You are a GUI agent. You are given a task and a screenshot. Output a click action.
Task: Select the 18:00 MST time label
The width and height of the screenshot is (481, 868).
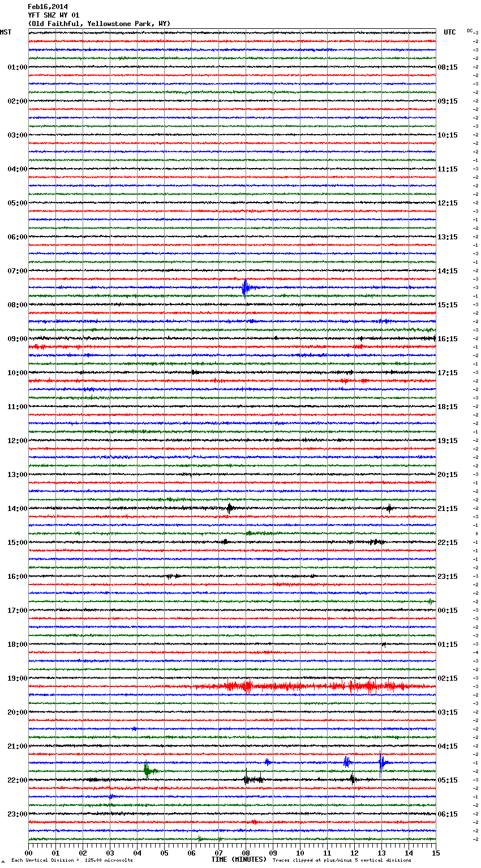(x=17, y=644)
